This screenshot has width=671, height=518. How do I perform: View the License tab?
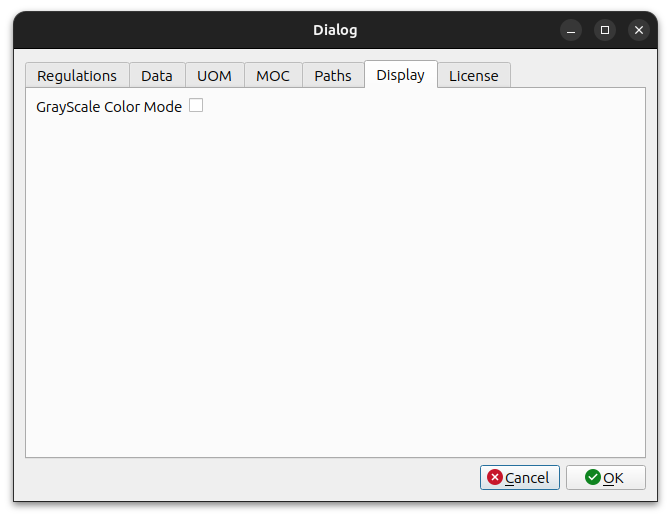click(x=474, y=76)
